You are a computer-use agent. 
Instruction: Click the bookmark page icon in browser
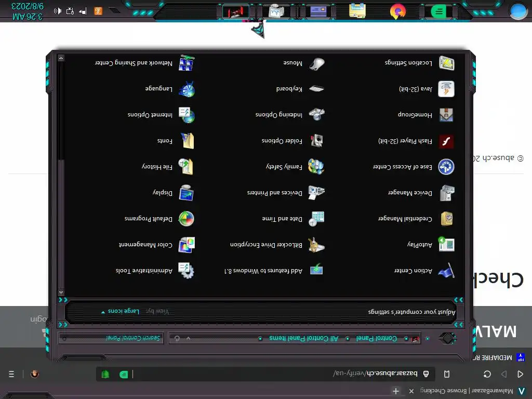(447, 374)
